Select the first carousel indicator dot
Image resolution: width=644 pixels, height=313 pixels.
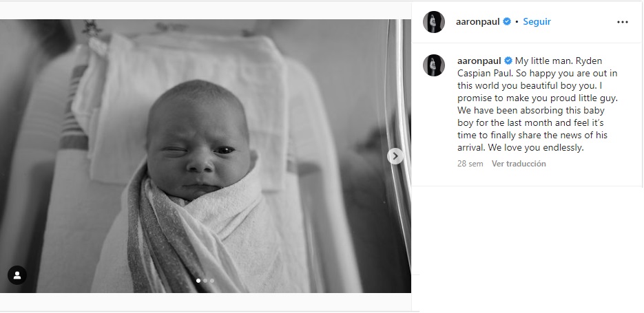pyautogui.click(x=198, y=281)
